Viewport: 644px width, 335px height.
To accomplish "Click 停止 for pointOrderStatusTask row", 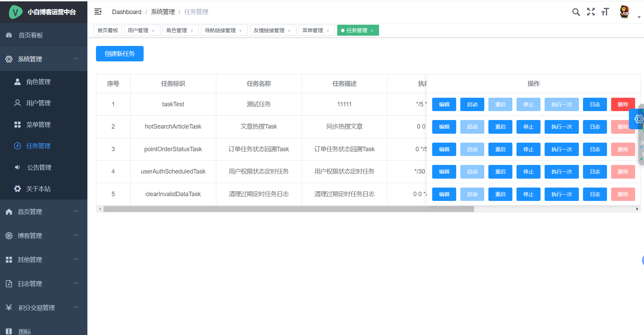I will 528,149.
